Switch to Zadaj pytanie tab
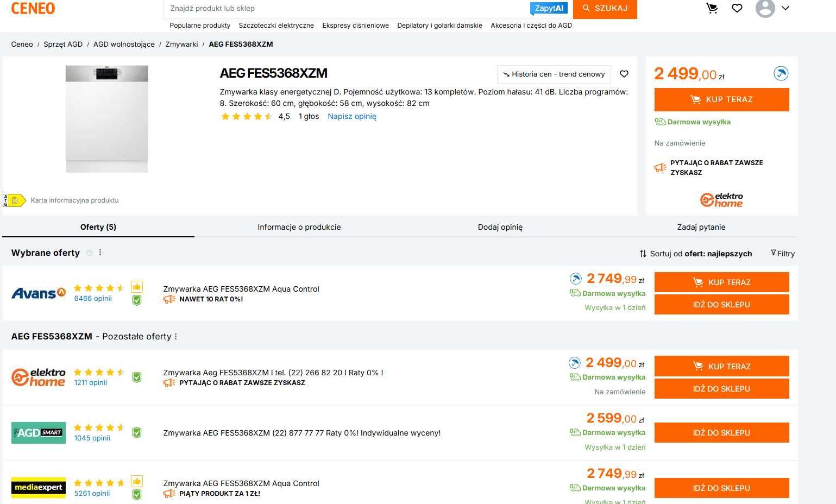The width and height of the screenshot is (836, 504). coord(701,227)
